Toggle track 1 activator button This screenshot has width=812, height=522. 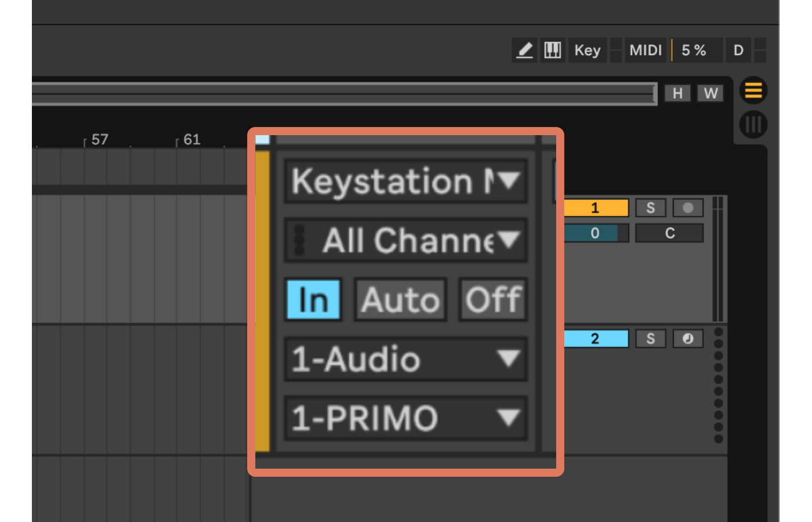596,208
